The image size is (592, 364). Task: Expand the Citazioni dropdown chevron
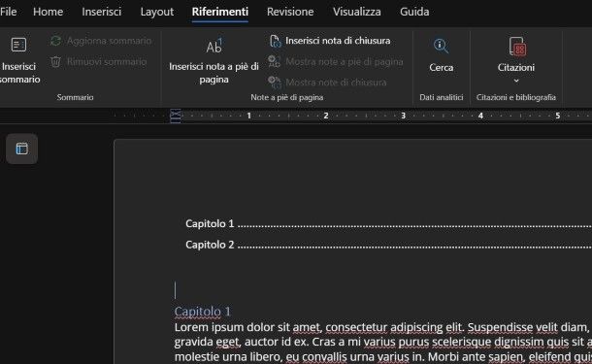tap(516, 81)
